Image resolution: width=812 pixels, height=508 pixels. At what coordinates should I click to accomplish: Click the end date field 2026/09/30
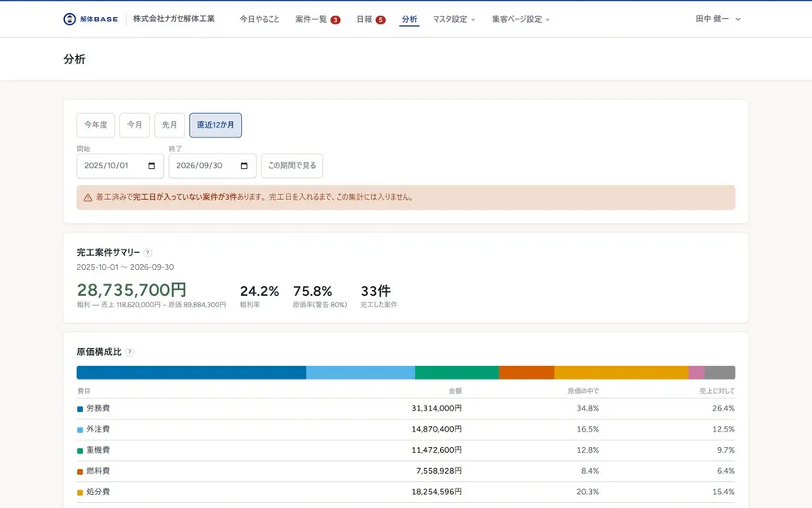pyautogui.click(x=212, y=166)
